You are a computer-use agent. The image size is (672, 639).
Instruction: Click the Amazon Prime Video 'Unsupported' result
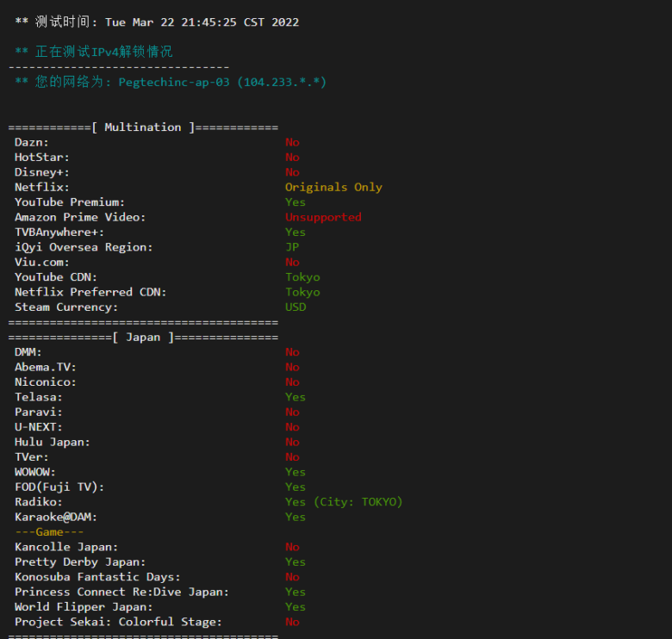click(323, 217)
